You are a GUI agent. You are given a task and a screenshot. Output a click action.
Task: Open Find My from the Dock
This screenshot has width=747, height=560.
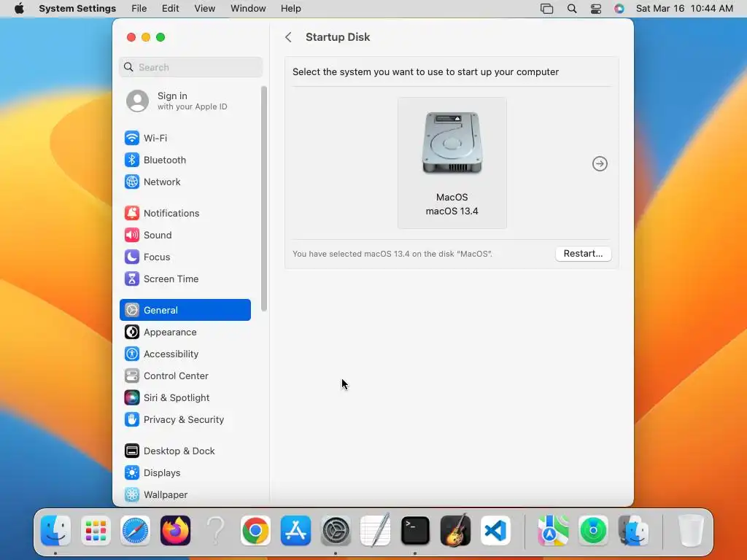coord(593,531)
